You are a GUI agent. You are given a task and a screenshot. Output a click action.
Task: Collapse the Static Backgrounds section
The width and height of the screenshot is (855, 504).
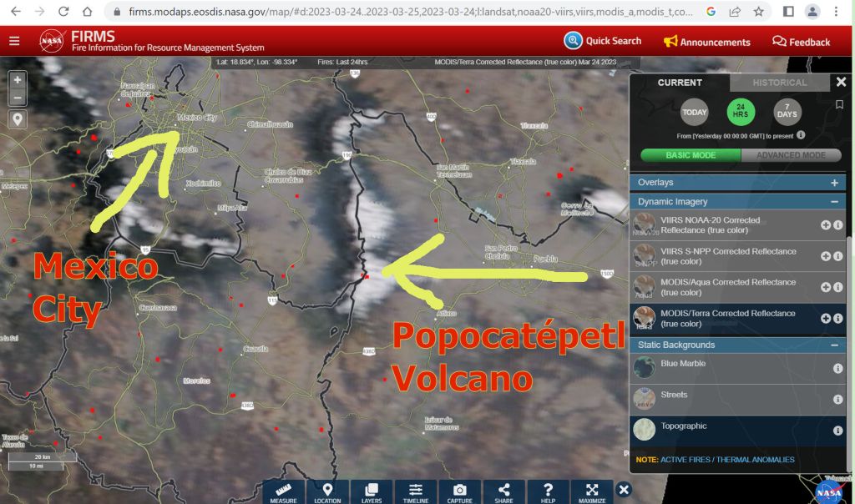click(x=833, y=345)
